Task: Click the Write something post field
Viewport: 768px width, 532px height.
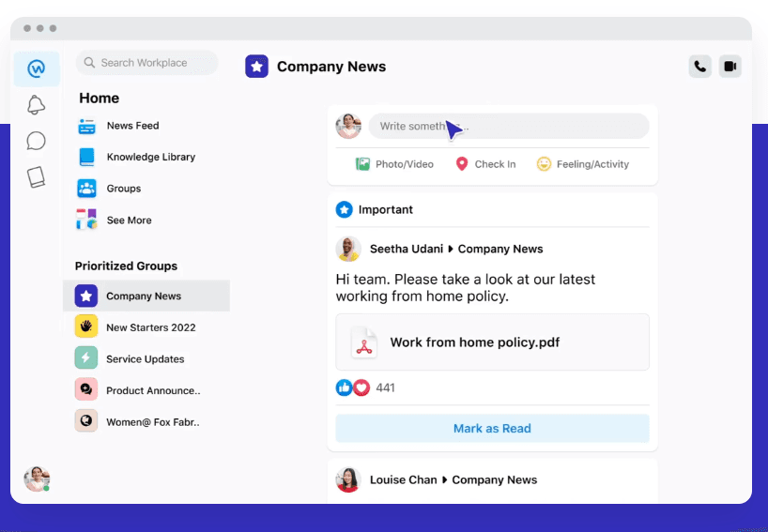Action: pyautogui.click(x=509, y=127)
